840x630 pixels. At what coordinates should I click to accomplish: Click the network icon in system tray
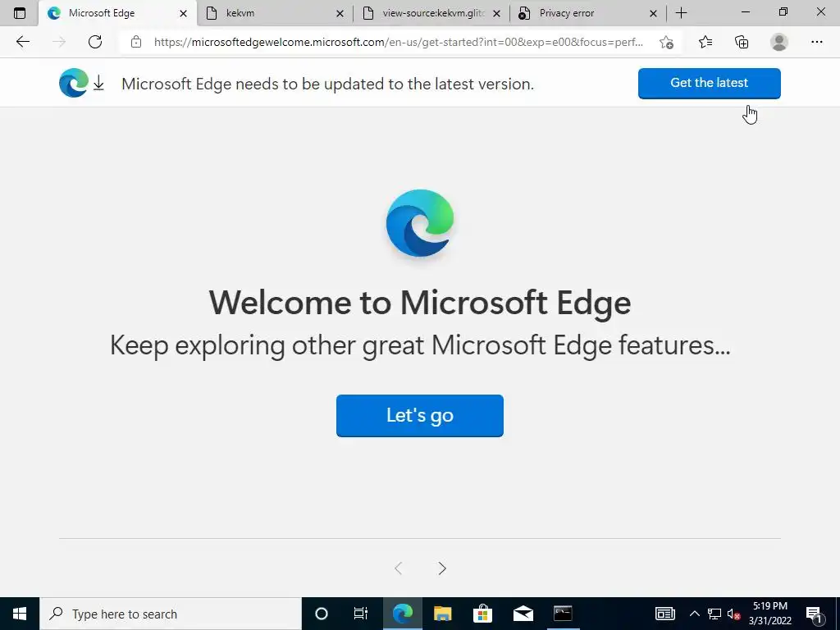coord(714,614)
